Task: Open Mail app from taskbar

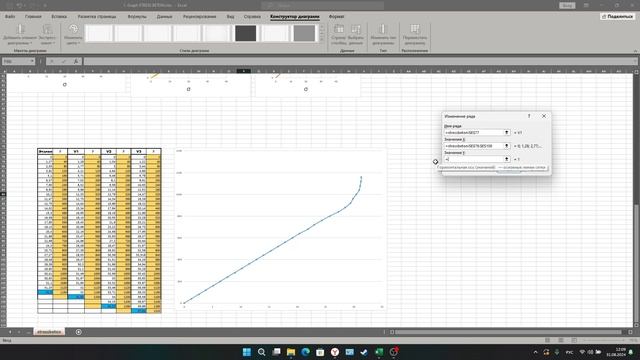Action: pos(349,352)
